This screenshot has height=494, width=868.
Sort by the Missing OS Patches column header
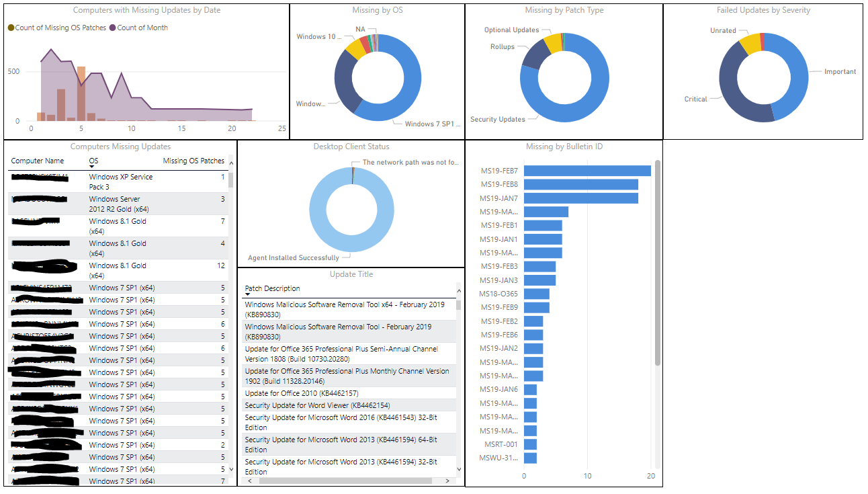coord(194,161)
